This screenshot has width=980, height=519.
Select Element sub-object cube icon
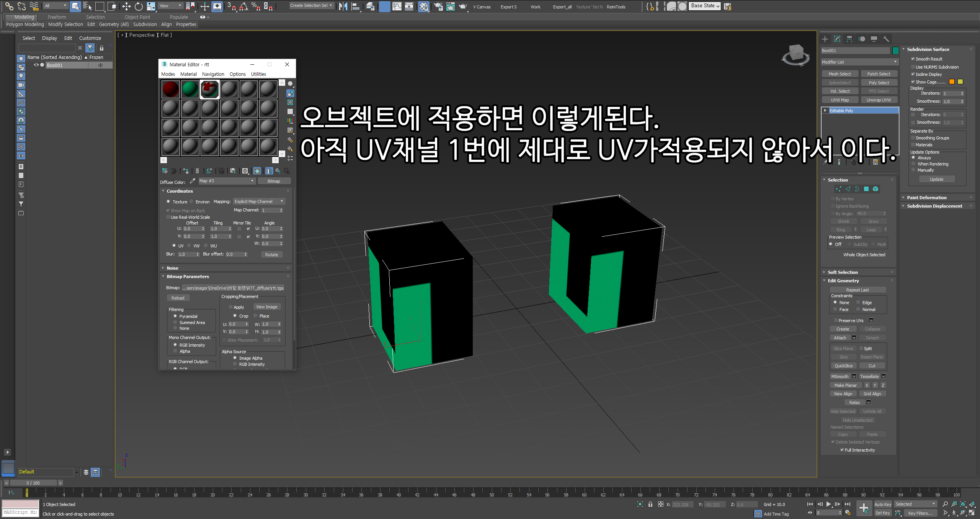(x=875, y=189)
